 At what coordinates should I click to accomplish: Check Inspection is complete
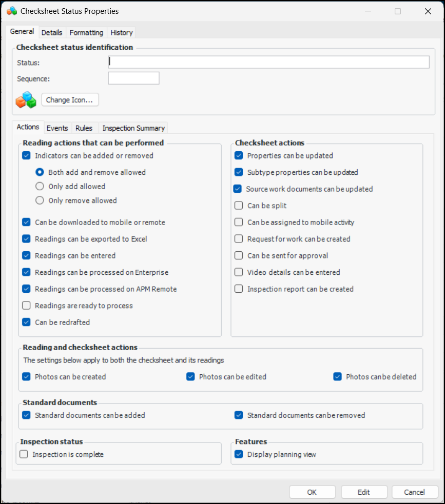24,454
